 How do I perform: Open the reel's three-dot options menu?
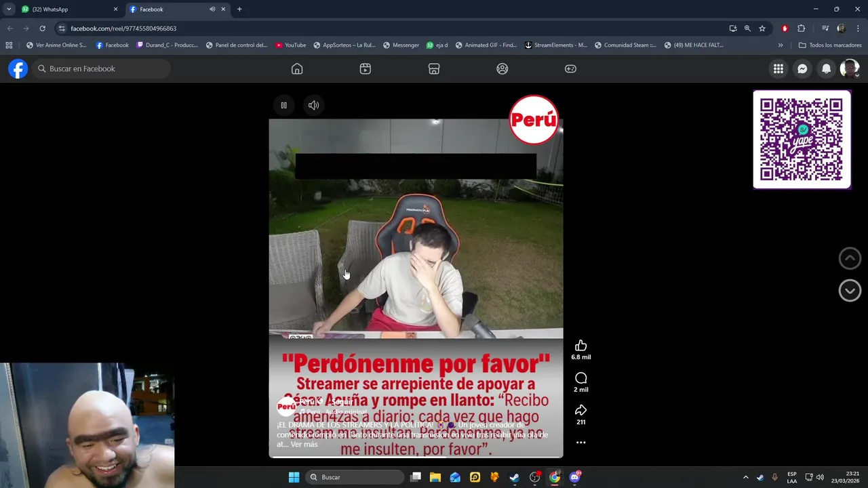click(580, 443)
